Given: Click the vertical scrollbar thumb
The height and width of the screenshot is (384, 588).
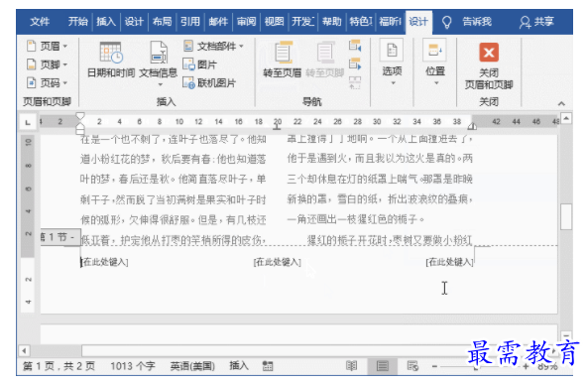Looking at the screenshot, I should (566, 216).
